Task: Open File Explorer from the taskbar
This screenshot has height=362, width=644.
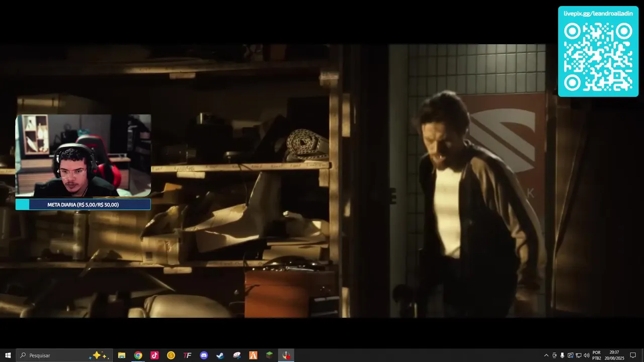Action: coord(122,355)
